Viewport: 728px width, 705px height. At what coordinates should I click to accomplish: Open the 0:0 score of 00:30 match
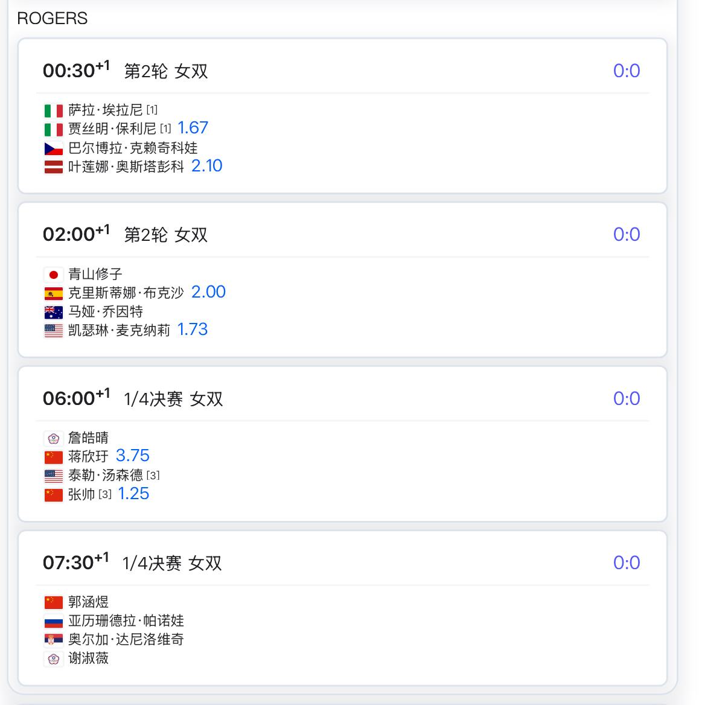[x=627, y=71]
